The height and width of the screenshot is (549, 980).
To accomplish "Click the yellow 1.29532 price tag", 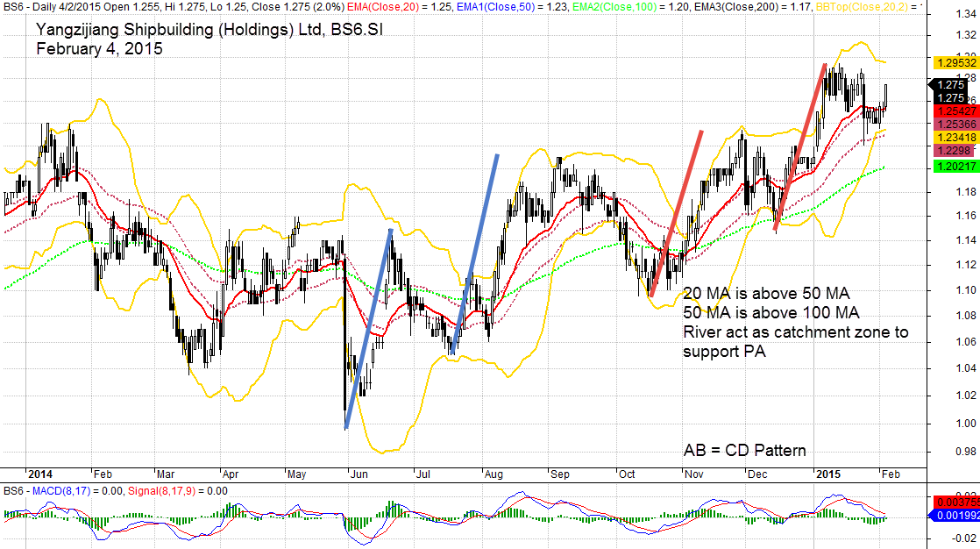I will pyautogui.click(x=955, y=62).
